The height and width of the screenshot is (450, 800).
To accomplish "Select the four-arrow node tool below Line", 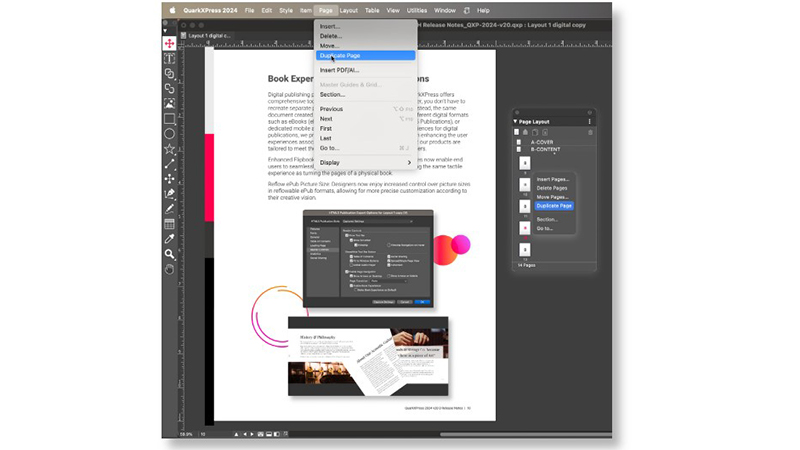I will click(x=169, y=179).
